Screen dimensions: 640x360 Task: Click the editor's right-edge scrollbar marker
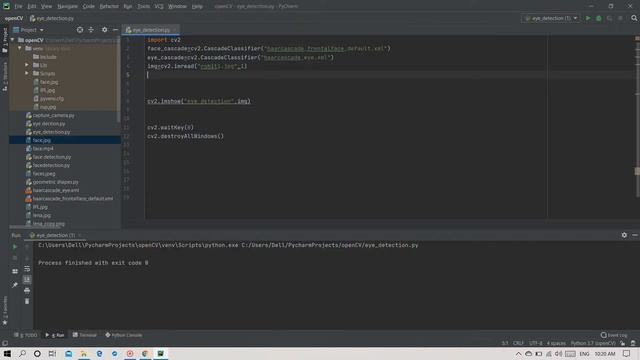pos(637,171)
